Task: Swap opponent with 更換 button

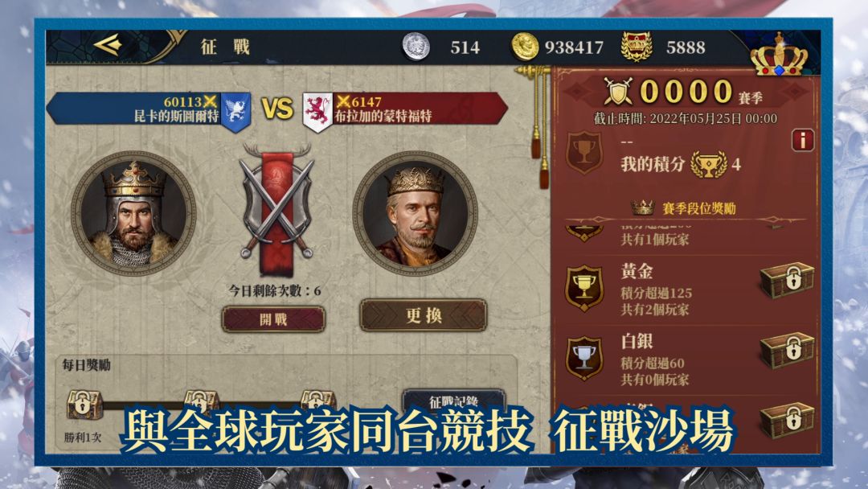Action: click(x=424, y=315)
